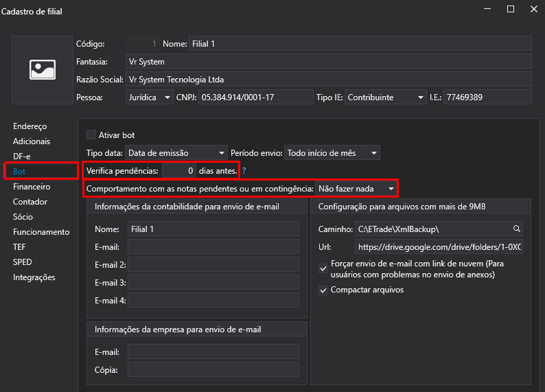545x392 pixels.
Task: Open the Adicionais section
Action: coord(32,141)
